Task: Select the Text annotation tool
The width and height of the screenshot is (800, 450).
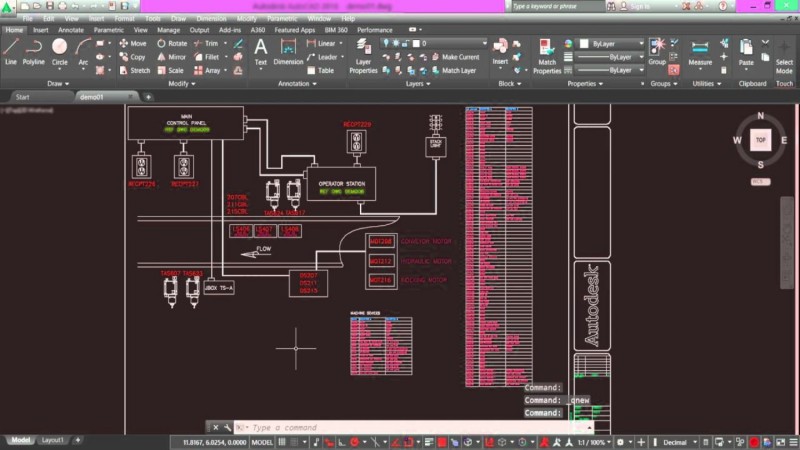Action: click(261, 52)
